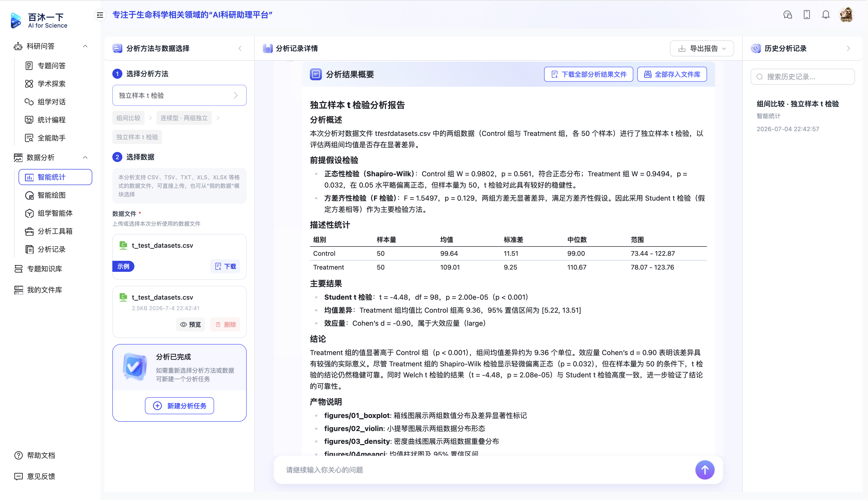Send the question with the purple arrow button
The height and width of the screenshot is (501, 868).
(705, 470)
